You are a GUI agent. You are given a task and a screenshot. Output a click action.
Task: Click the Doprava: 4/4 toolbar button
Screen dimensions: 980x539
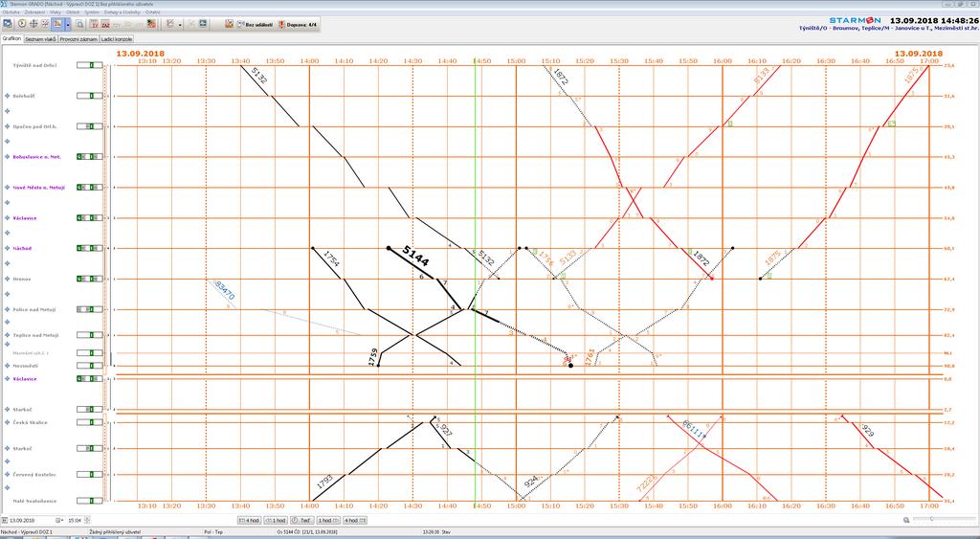click(299, 24)
